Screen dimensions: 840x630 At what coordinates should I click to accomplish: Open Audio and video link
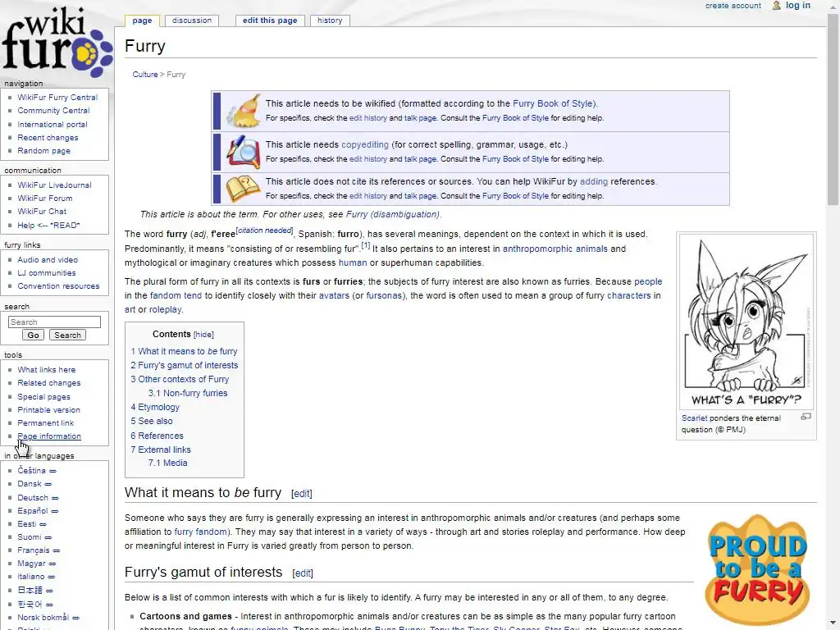coord(48,259)
